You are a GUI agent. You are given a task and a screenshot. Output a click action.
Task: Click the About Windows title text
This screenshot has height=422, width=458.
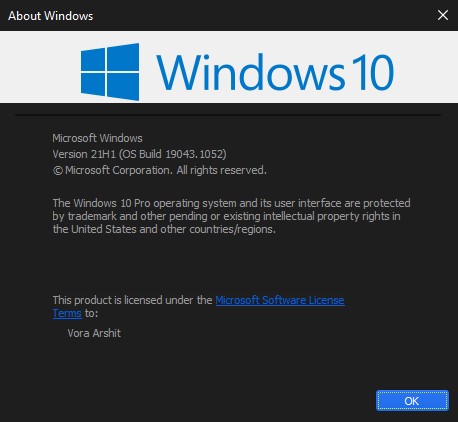[51, 16]
